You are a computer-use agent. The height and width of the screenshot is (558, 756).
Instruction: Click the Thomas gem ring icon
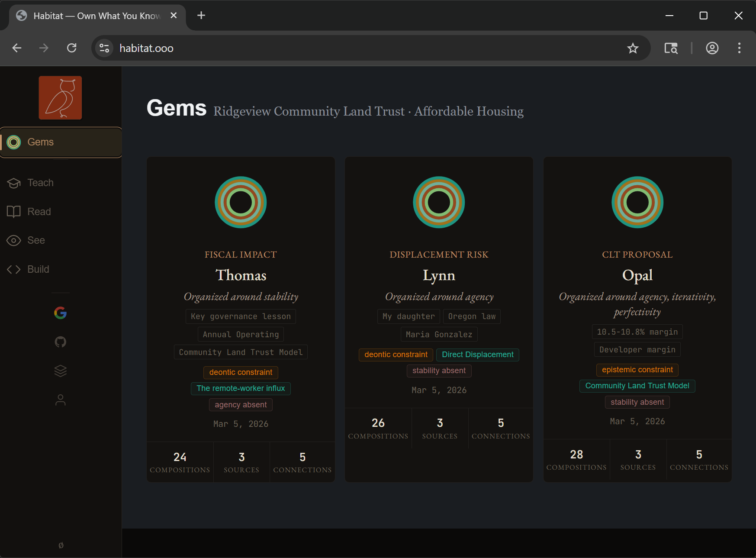click(x=241, y=202)
